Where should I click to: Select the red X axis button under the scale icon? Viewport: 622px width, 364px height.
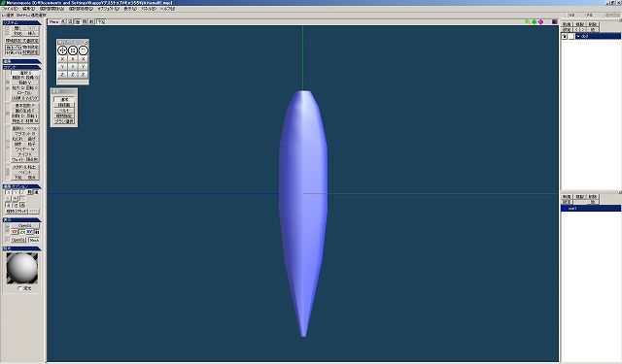click(73, 59)
